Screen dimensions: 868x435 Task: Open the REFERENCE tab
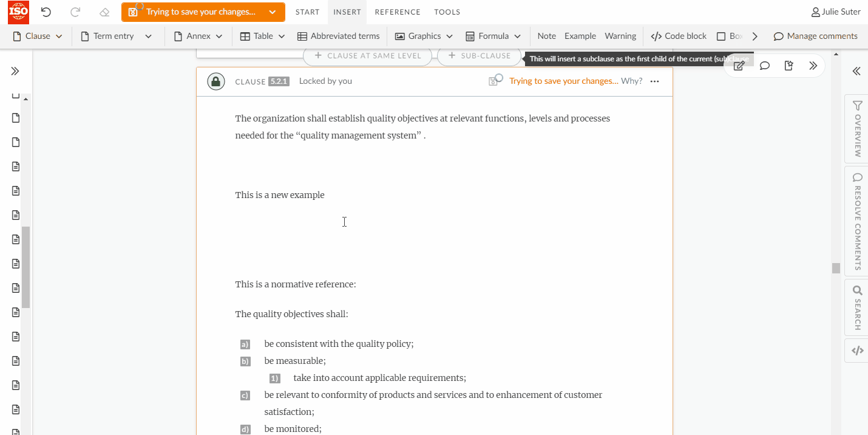pos(398,12)
